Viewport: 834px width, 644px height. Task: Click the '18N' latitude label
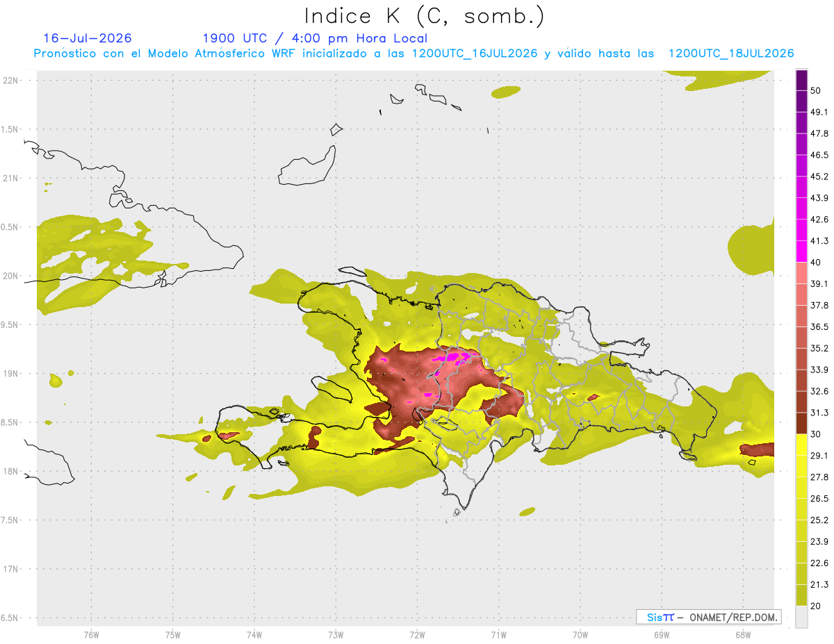pyautogui.click(x=11, y=471)
